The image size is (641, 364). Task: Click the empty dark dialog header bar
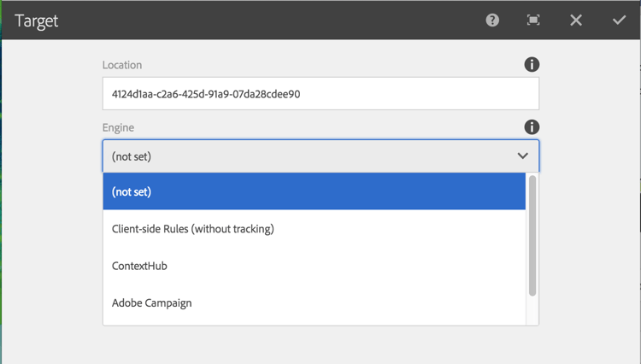point(256,21)
